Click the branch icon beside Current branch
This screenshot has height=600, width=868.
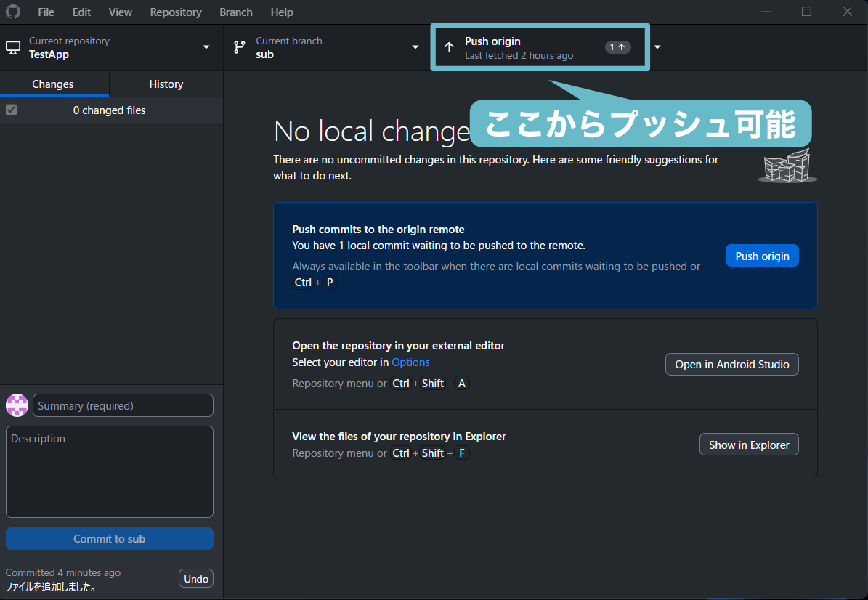point(239,48)
